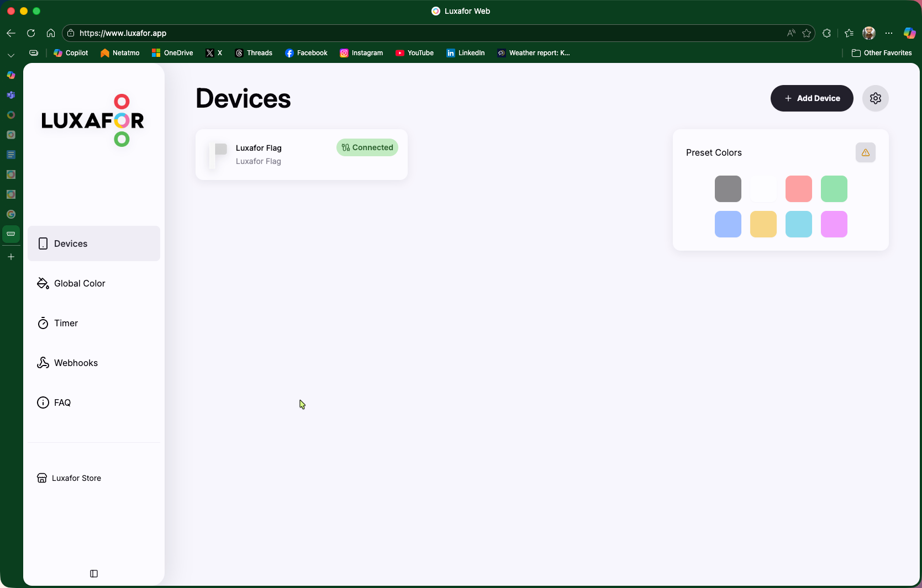
Task: Collapse the sidebar with the panel icon
Action: point(94,574)
